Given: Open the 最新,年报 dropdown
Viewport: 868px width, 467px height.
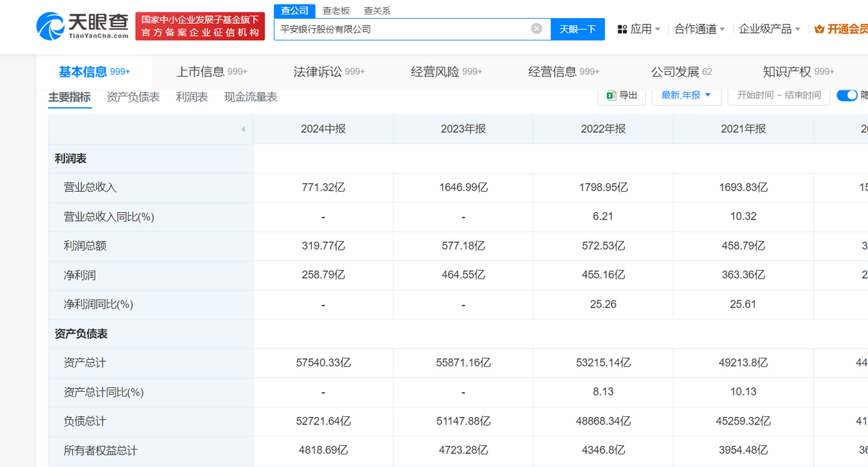Looking at the screenshot, I should coord(686,95).
